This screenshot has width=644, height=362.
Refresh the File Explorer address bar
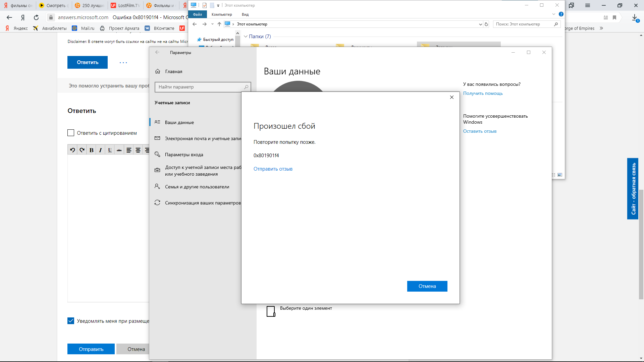coord(486,24)
